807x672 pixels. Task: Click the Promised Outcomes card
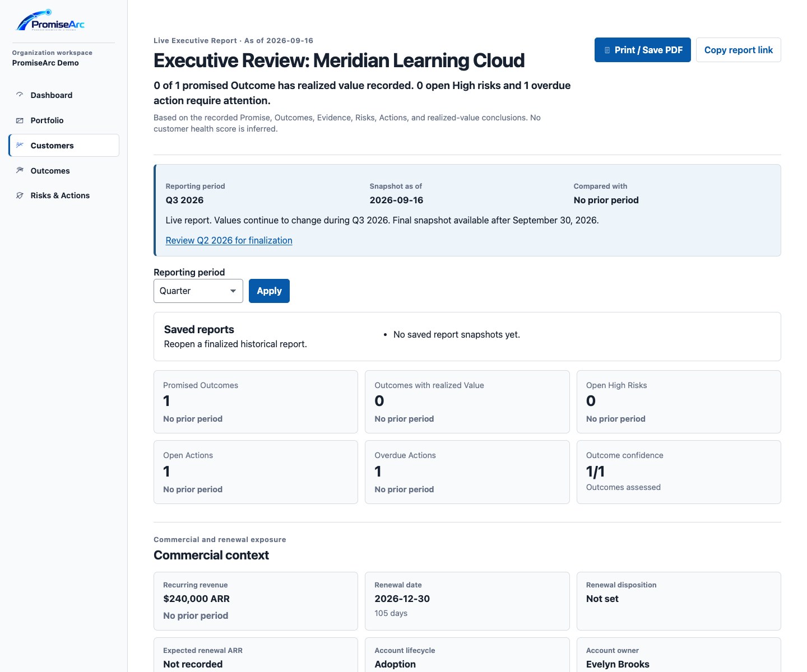(x=256, y=402)
